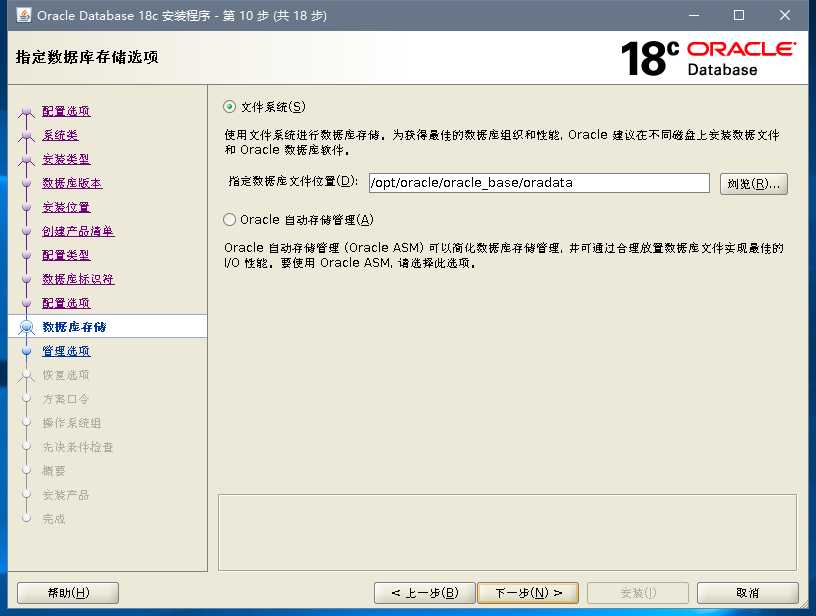Click the 指定数据库存储选项 heading

coord(87,57)
